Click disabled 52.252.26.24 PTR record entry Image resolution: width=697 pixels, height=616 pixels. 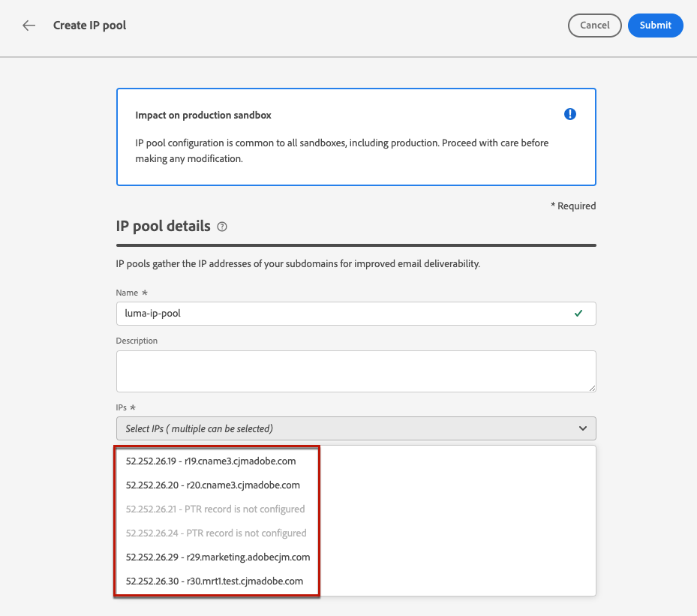[x=216, y=533]
